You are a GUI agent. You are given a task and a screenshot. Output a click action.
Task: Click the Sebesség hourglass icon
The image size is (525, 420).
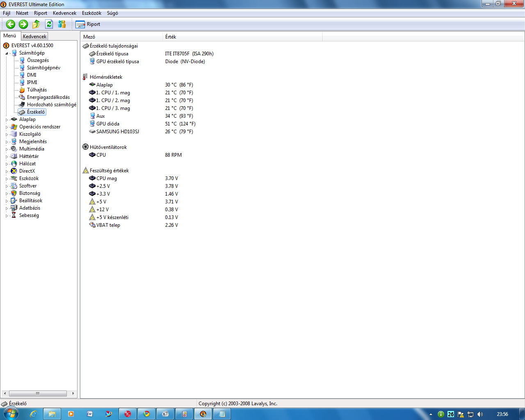point(14,215)
